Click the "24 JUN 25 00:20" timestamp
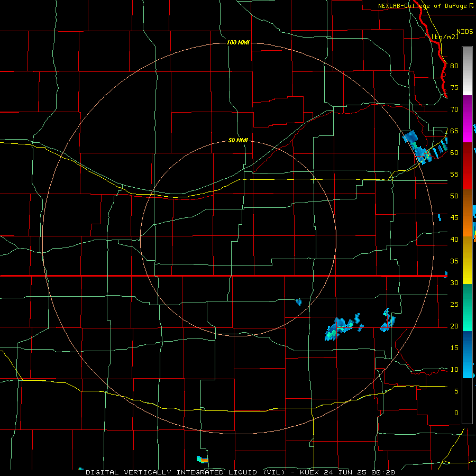The height and width of the screenshot is (476, 476). click(x=359, y=472)
